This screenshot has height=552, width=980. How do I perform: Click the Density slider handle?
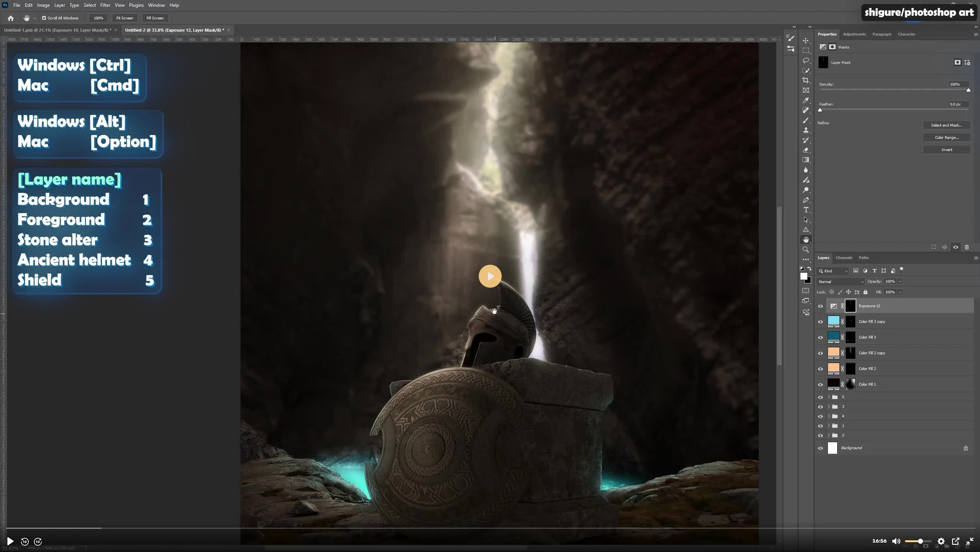968,90
